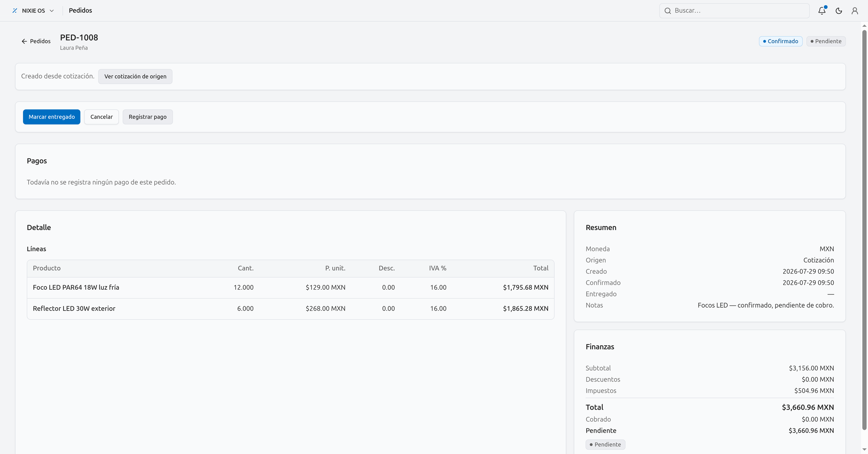This screenshot has height=454, width=868.
Task: Click the bold Total $3,660.96 MXN
Action: click(808, 407)
